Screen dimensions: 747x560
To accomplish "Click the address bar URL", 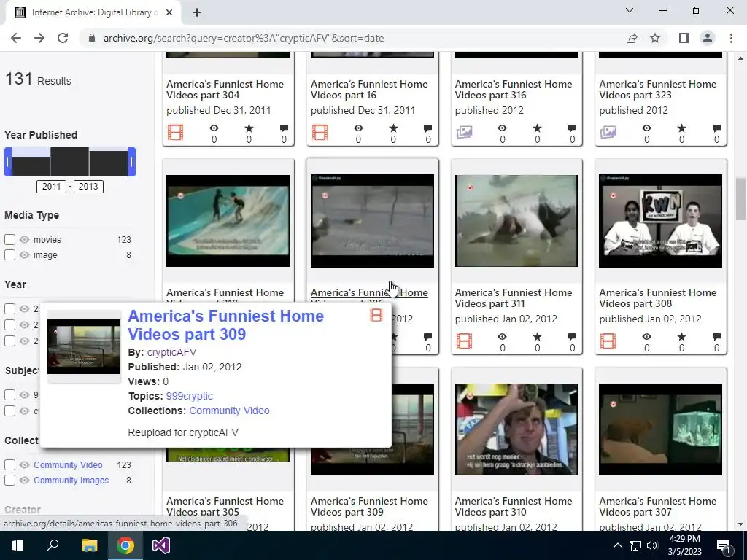I will click(244, 38).
